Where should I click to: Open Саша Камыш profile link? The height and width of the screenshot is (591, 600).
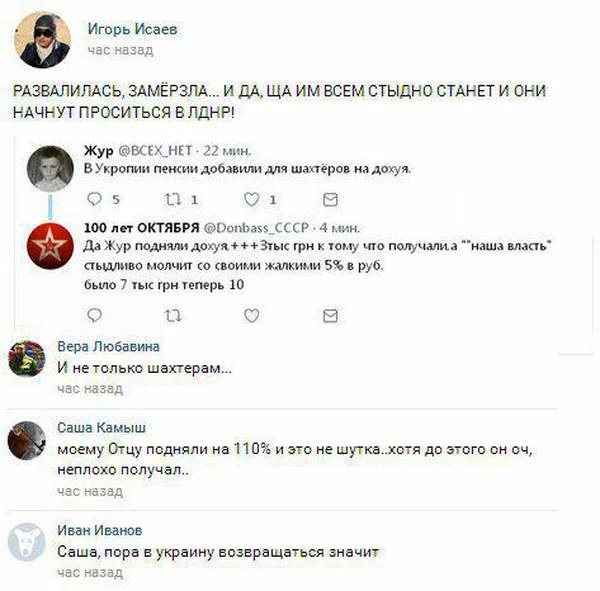click(x=101, y=428)
